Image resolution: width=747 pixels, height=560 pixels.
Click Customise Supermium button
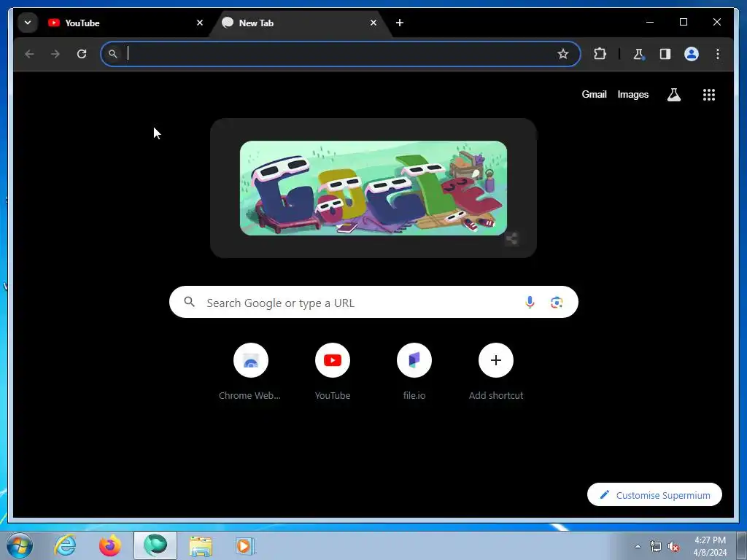[654, 495]
